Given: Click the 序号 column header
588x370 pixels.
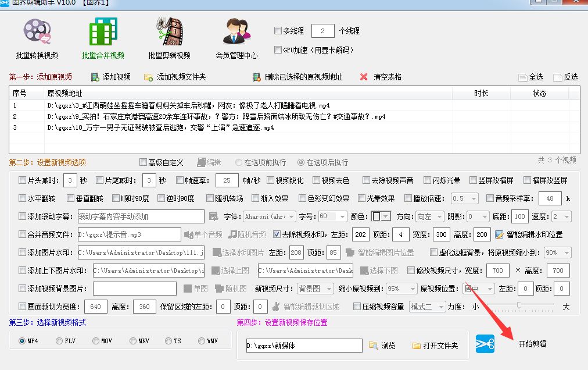Looking at the screenshot, I should point(26,92).
